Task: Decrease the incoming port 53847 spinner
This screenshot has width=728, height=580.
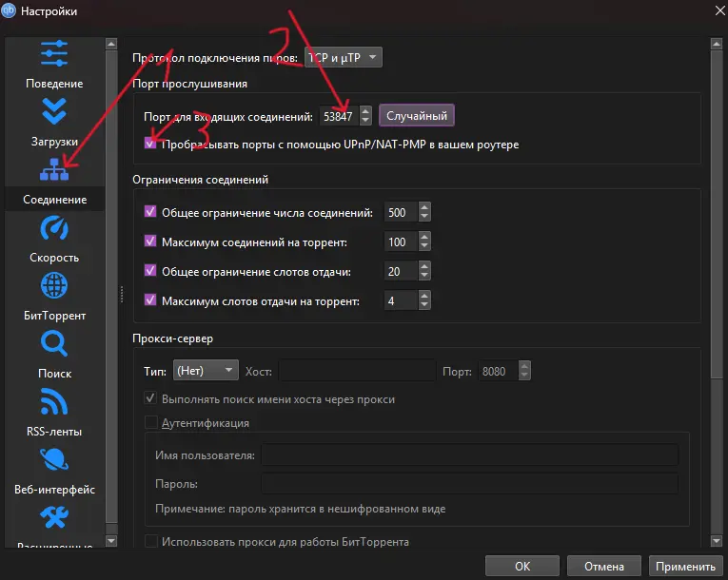Action: click(x=365, y=121)
